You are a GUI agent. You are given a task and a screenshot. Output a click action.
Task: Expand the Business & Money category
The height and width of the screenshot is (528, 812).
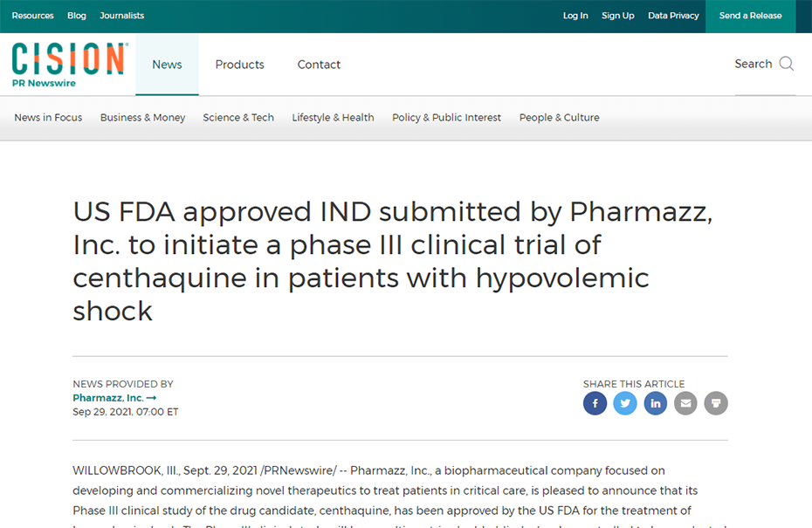(142, 118)
